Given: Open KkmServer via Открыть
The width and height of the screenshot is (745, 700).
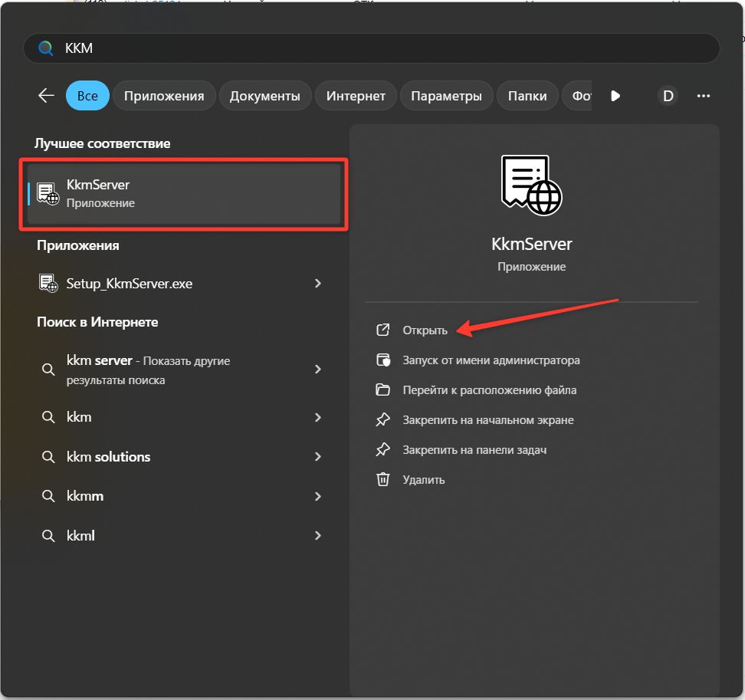Looking at the screenshot, I should (425, 330).
